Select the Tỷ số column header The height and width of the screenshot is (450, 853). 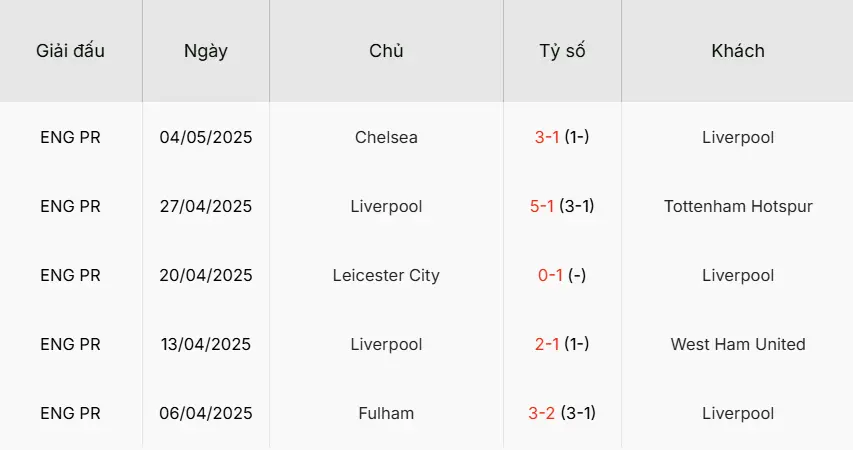coord(562,51)
